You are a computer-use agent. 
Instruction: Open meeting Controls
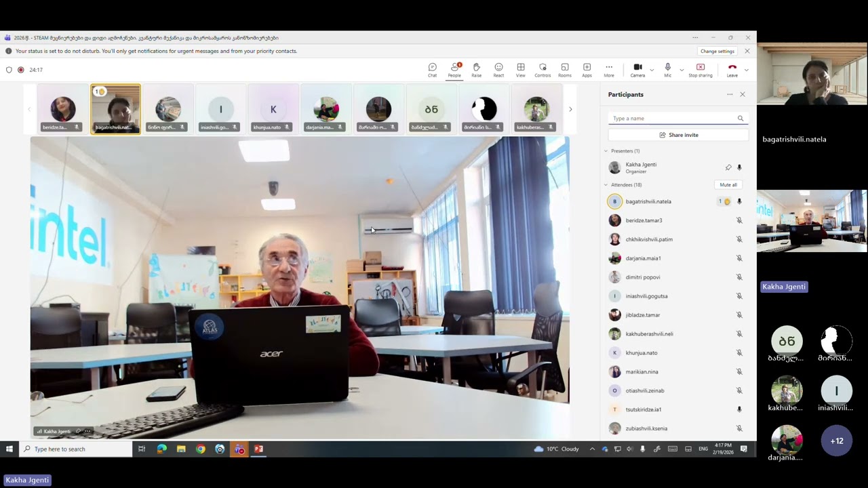[542, 70]
